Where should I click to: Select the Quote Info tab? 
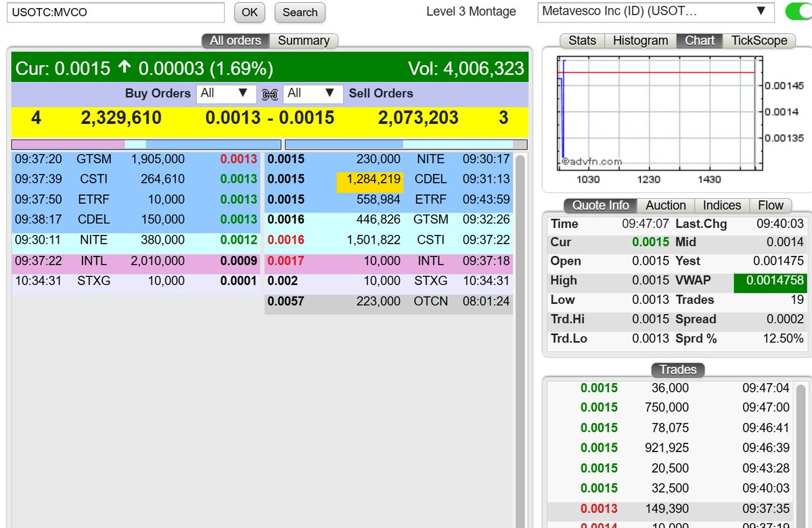[600, 205]
